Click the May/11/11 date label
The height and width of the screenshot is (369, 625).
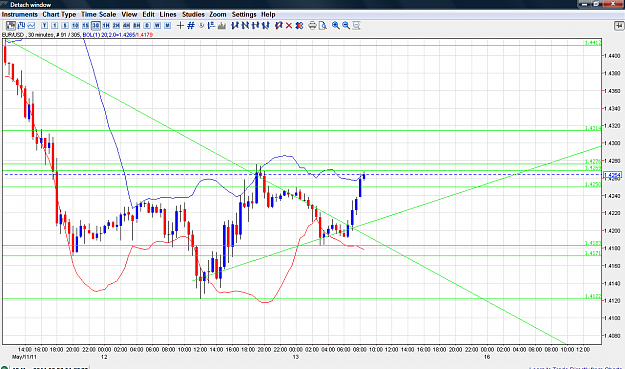(25, 357)
